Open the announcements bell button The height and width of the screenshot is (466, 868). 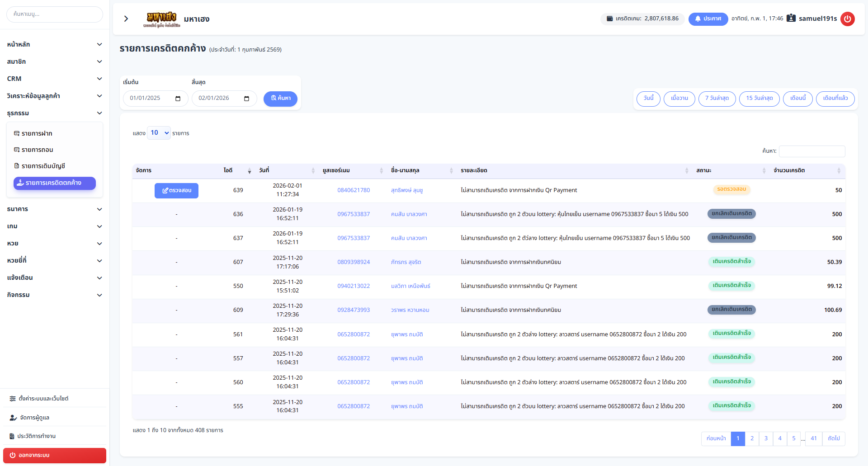708,19
